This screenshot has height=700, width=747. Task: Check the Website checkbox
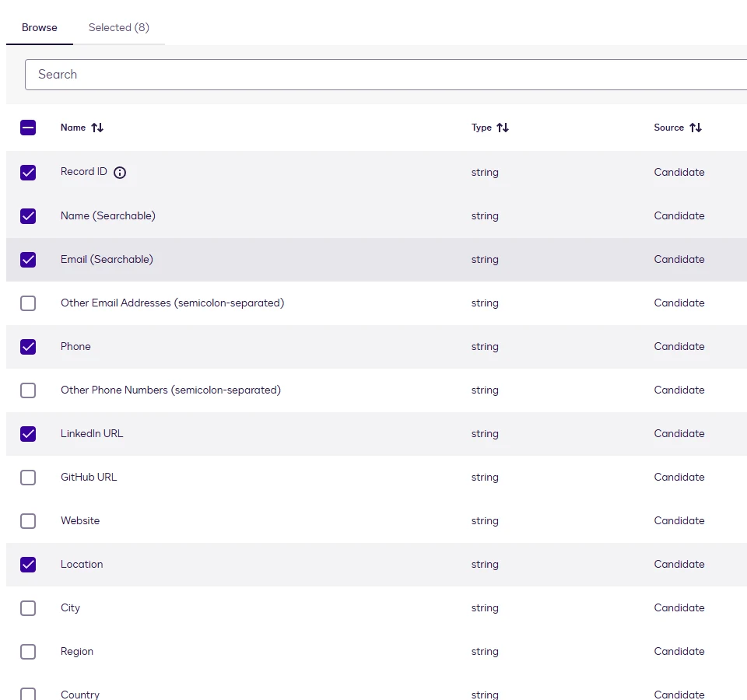pos(28,521)
